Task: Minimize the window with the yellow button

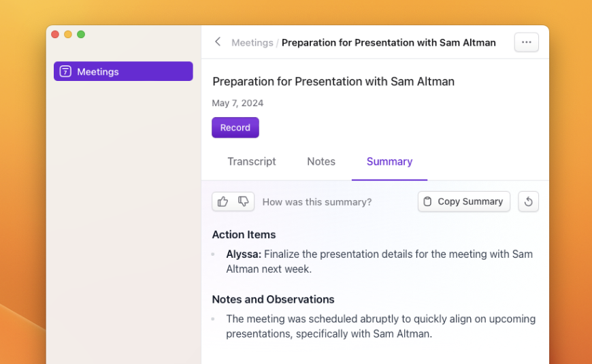Action: [68, 35]
